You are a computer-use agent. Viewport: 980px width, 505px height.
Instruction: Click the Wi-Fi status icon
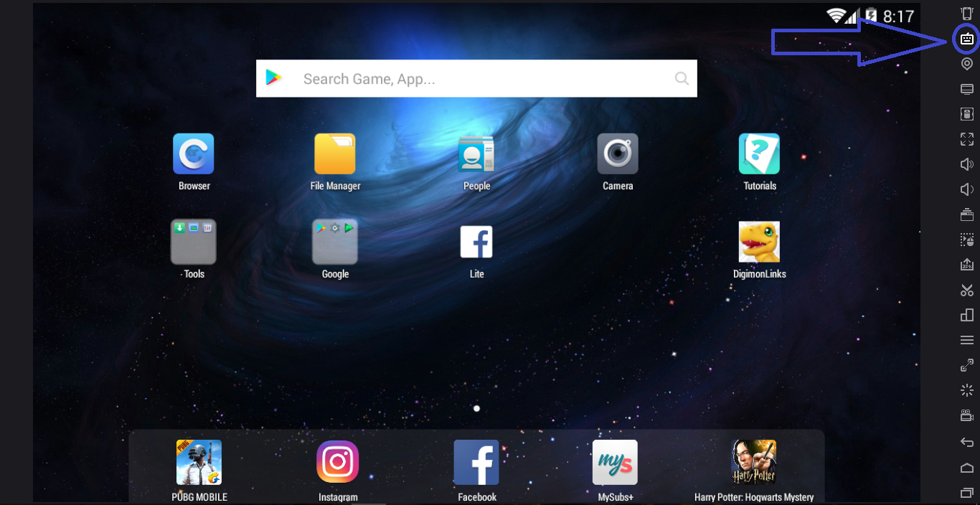click(x=835, y=16)
